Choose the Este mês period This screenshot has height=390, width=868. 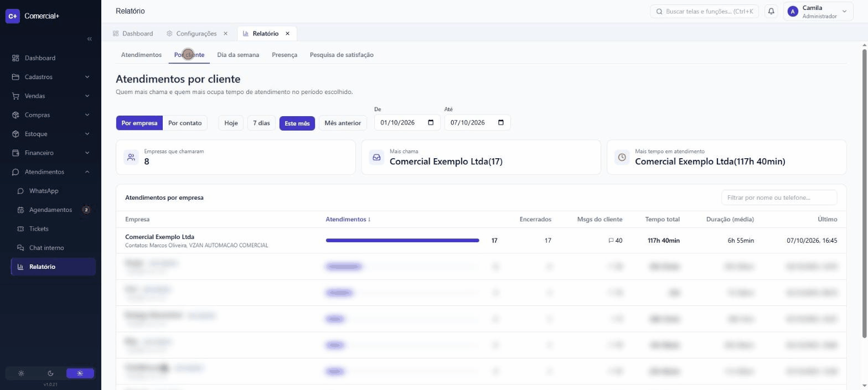pyautogui.click(x=297, y=123)
